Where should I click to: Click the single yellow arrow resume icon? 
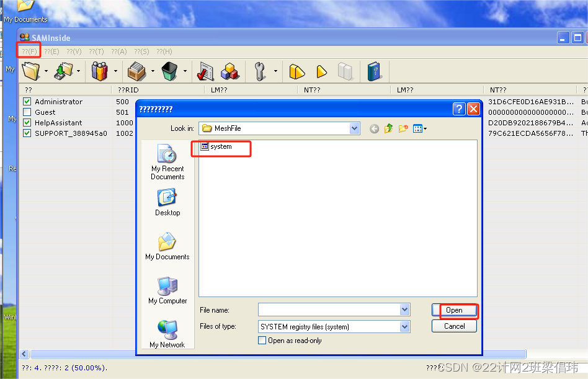tap(322, 71)
